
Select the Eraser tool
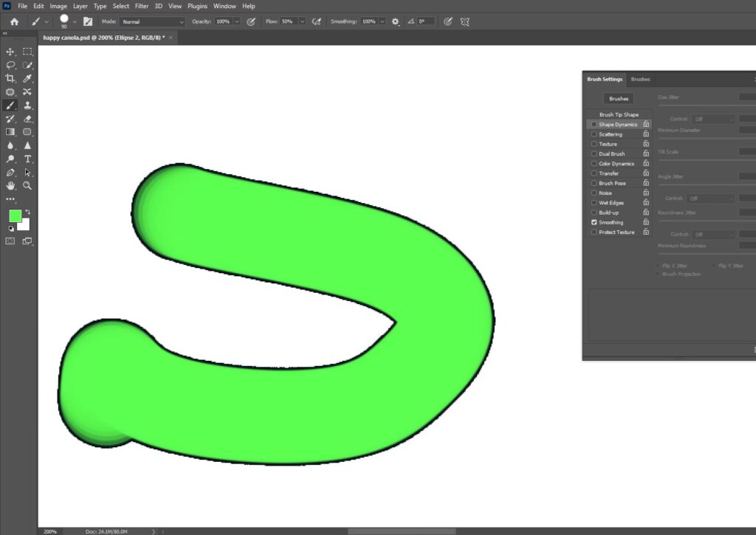[x=27, y=119]
